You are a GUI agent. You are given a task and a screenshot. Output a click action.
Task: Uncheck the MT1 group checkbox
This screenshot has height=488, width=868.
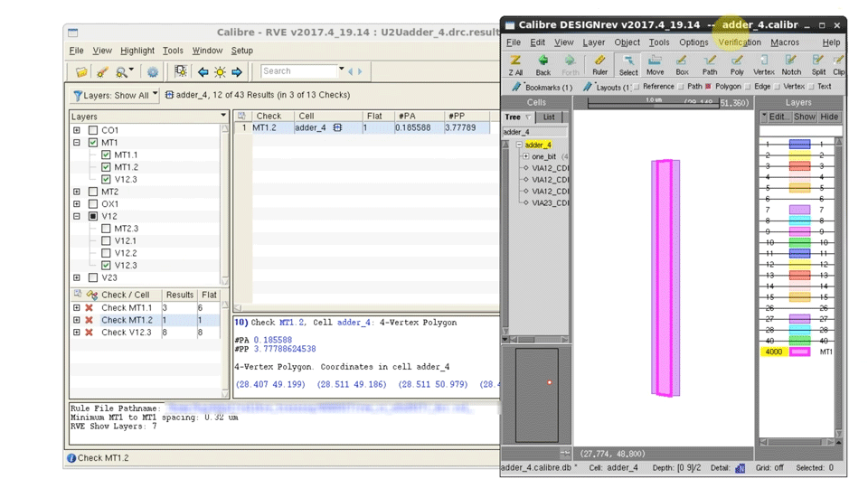93,142
